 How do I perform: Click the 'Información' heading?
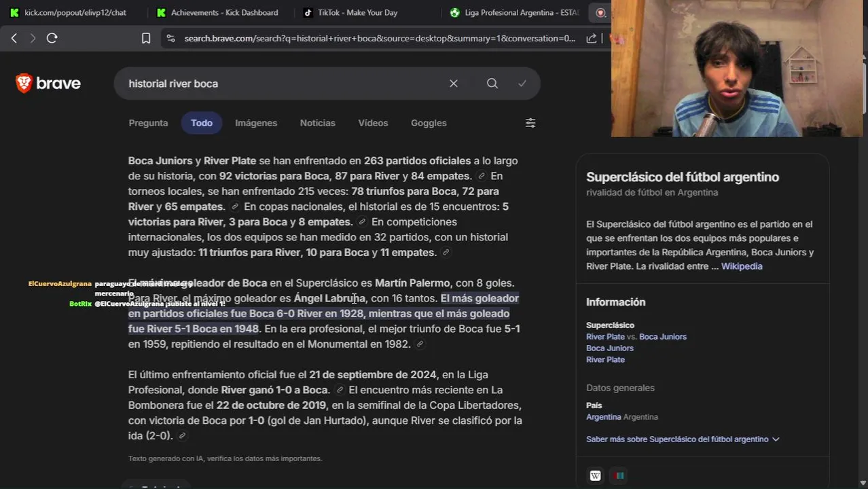pyautogui.click(x=616, y=302)
